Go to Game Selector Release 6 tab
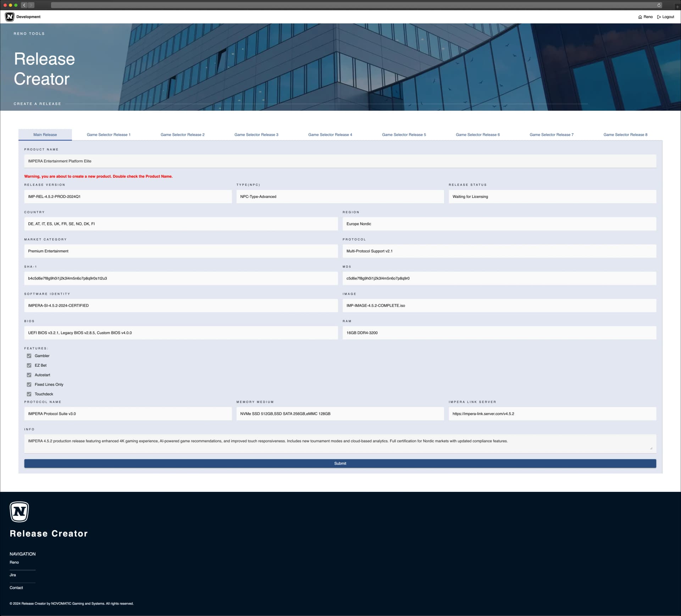 point(478,135)
